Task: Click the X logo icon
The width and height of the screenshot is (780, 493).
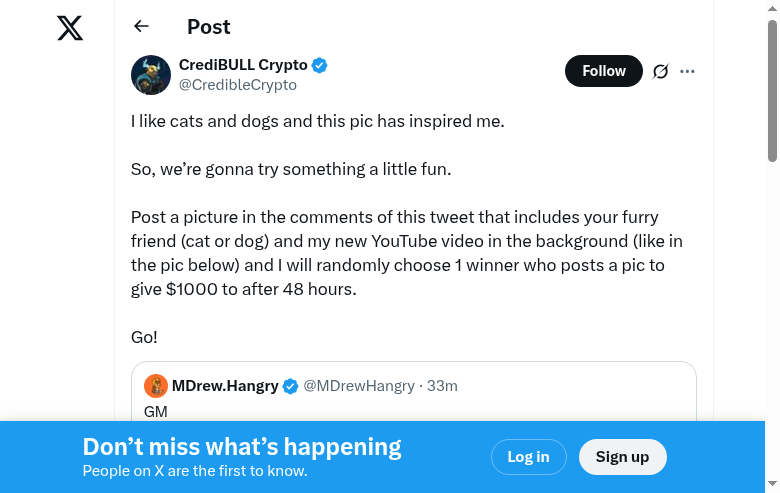Action: click(70, 28)
